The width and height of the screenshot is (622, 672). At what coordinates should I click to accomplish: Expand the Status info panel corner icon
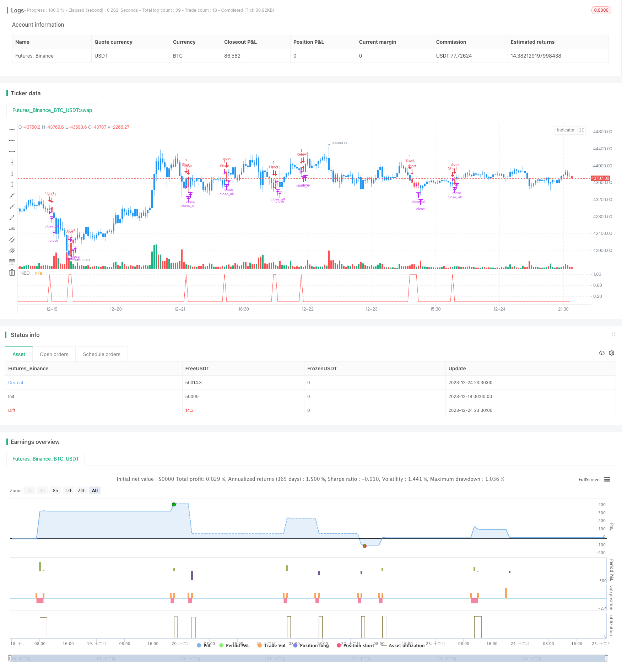(613, 334)
